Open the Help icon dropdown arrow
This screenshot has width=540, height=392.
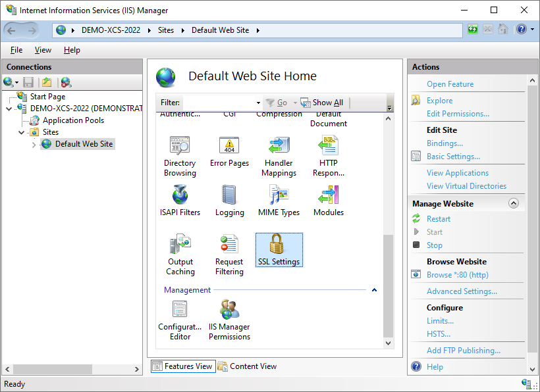pyautogui.click(x=532, y=30)
